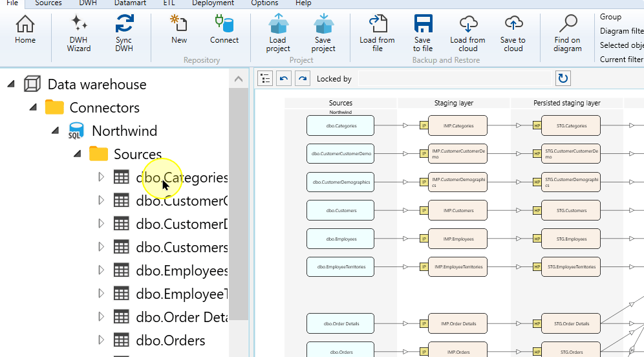Open the File menu tab
644x357 pixels.
[x=12, y=3]
